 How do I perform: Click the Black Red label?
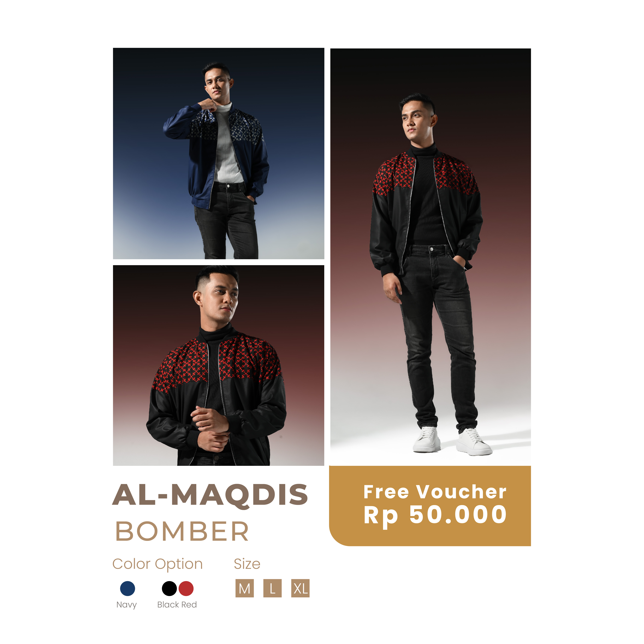[x=177, y=604]
